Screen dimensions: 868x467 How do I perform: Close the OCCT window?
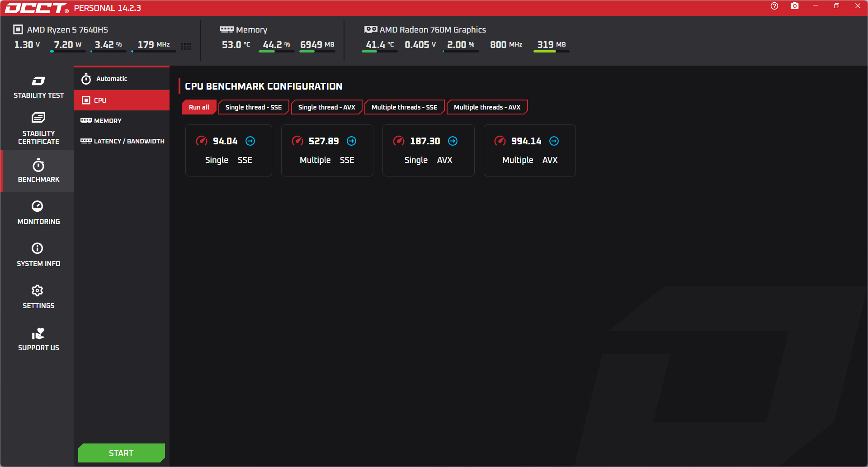click(x=858, y=6)
